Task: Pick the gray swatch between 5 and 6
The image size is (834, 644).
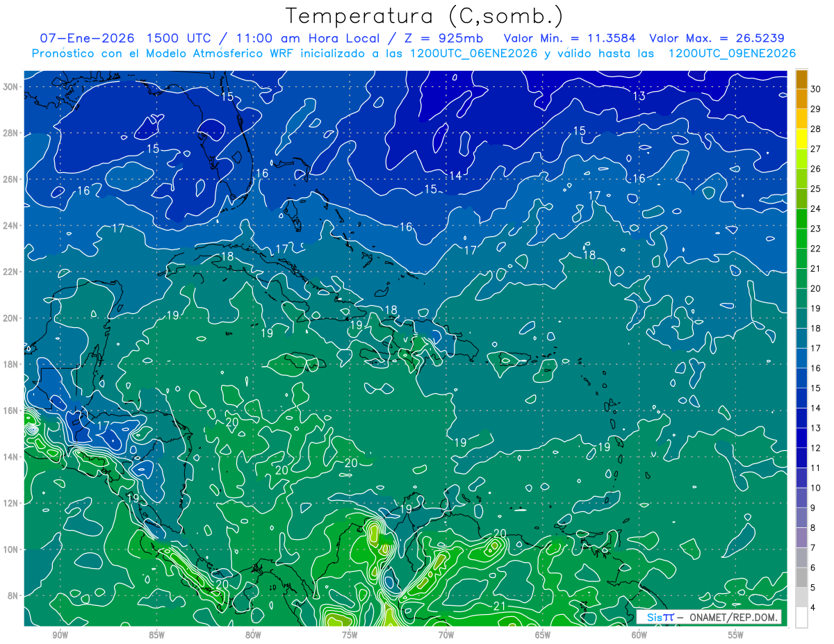Action: [801, 578]
